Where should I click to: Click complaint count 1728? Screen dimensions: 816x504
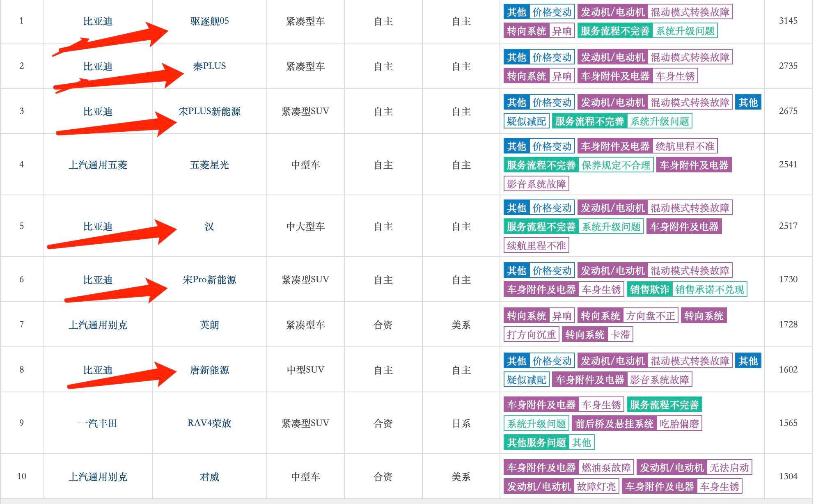pos(788,325)
